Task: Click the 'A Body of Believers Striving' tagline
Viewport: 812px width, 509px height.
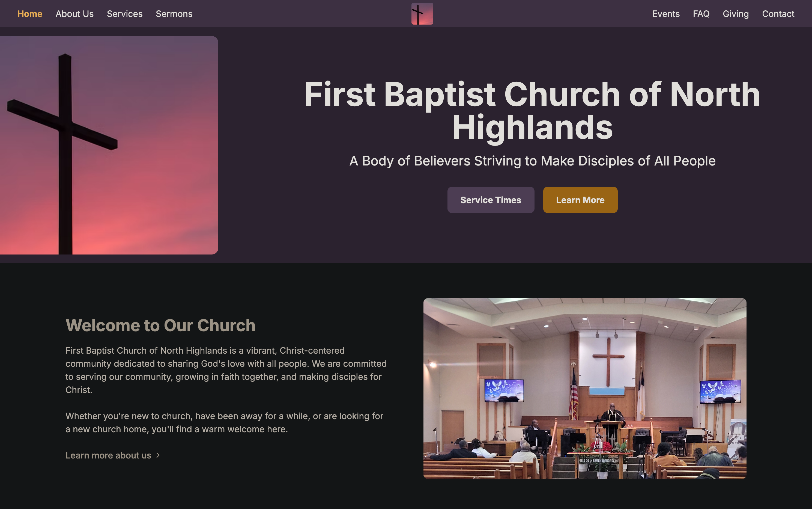Action: tap(533, 161)
